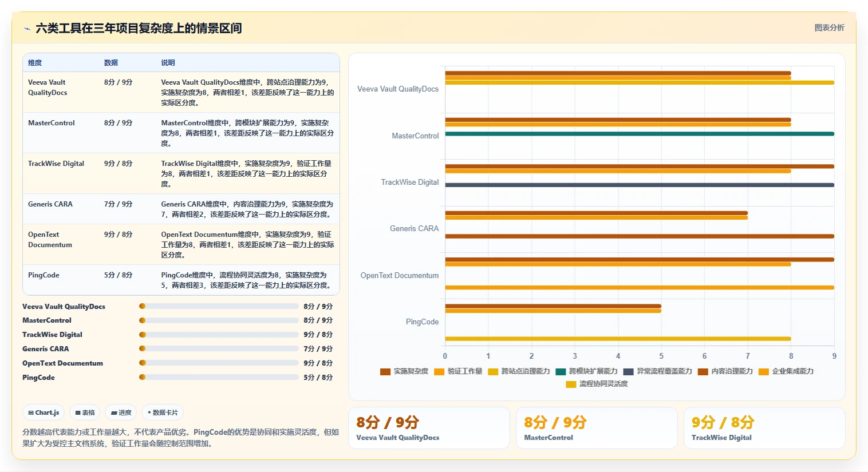The width and height of the screenshot is (868, 472).
Task: Select Generis CARA in the table's 维度 column
Action: [50, 204]
